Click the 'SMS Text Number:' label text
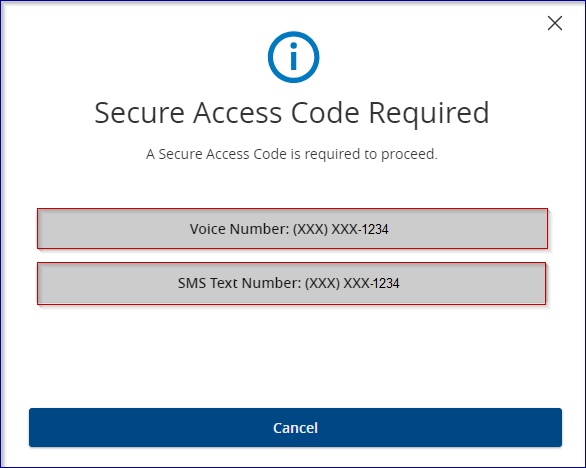Viewport: 586px width, 468px height. point(239,283)
